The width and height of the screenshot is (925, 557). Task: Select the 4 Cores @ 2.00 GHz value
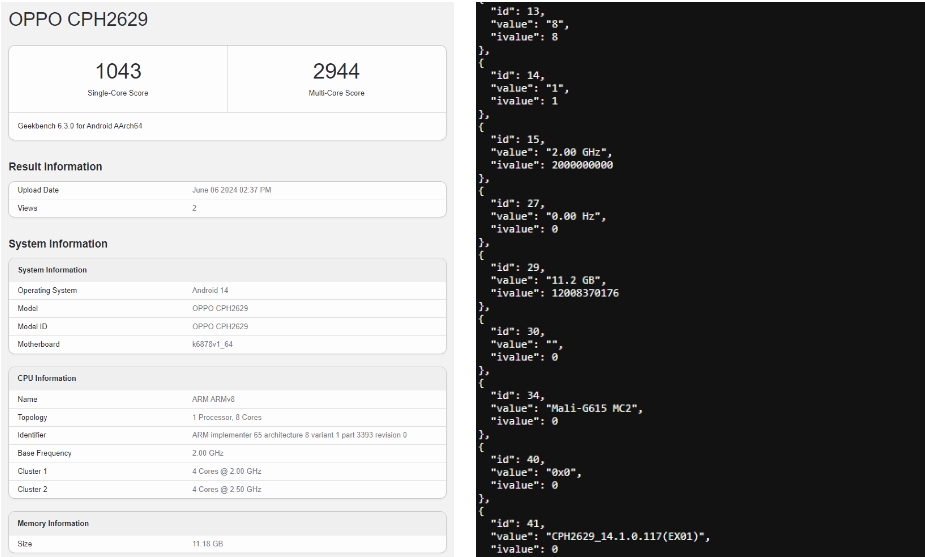pyautogui.click(x=227, y=471)
